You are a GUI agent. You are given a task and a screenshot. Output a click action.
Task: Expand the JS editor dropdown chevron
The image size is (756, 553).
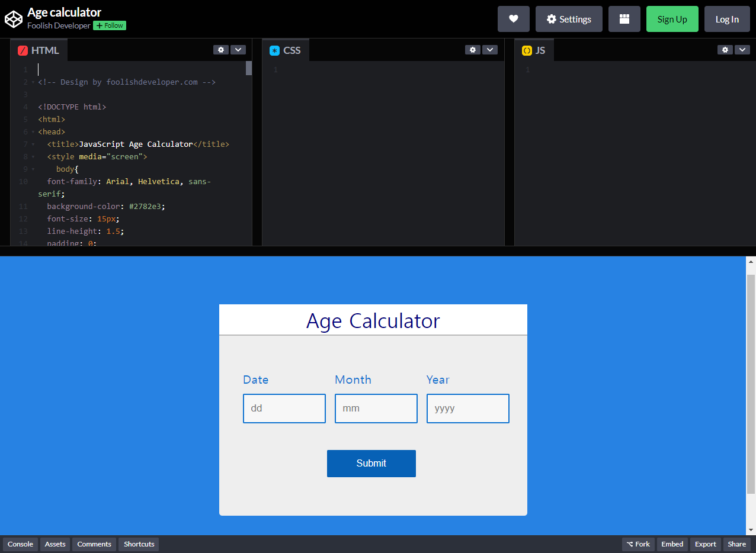[742, 50]
